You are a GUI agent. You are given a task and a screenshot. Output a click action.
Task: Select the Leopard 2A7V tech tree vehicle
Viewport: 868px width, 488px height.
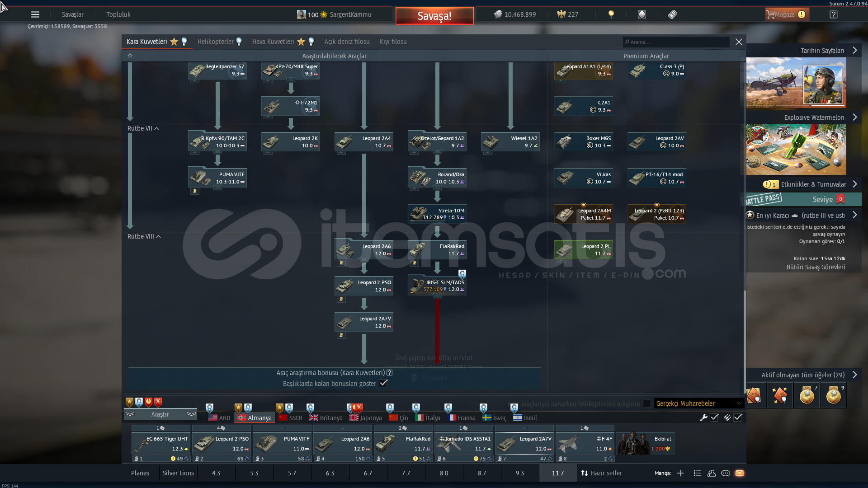pos(364,322)
